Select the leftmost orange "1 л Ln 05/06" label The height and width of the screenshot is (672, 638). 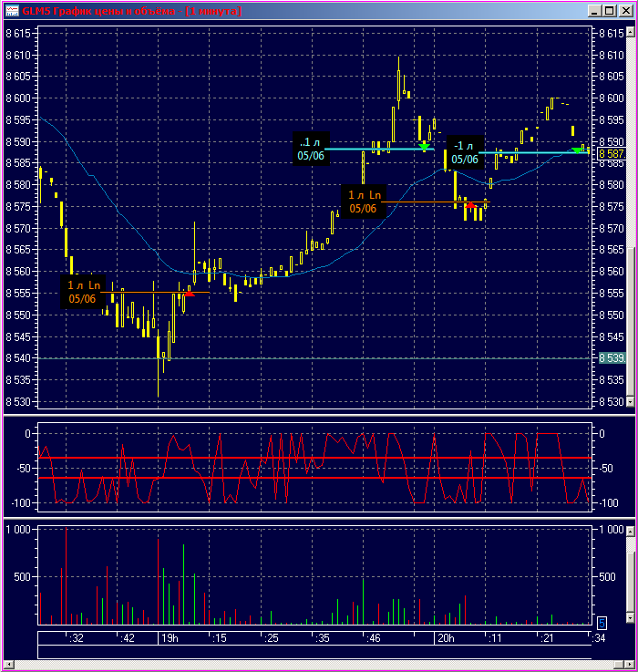point(84,292)
